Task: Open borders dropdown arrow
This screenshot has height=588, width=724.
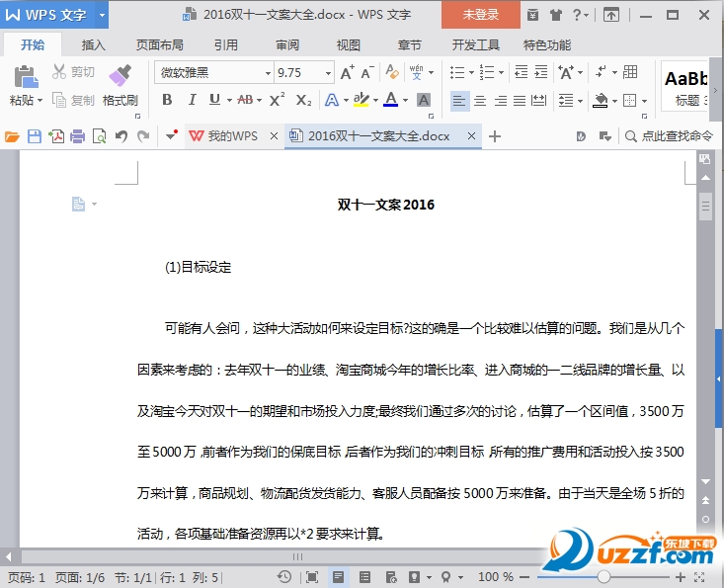Action: coord(645,101)
